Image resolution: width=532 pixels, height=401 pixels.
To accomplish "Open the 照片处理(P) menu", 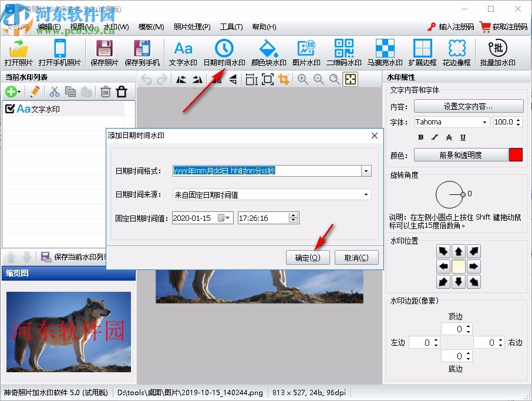I will coord(192,27).
